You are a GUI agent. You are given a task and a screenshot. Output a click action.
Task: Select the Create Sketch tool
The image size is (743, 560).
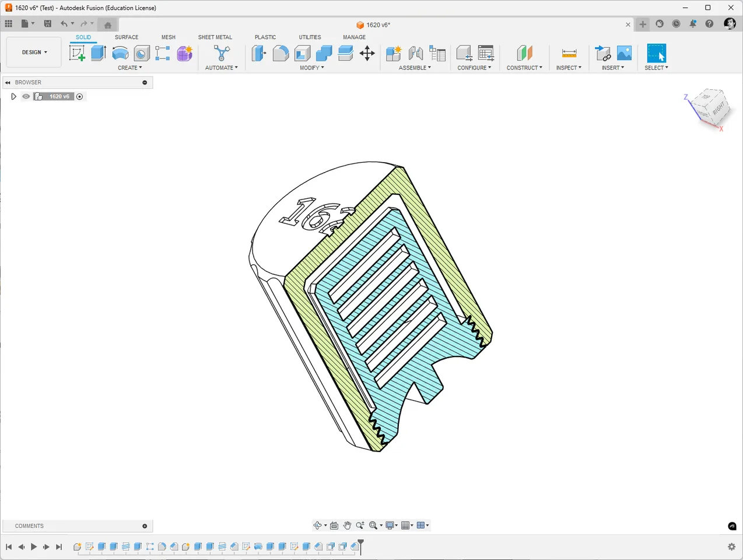pos(77,53)
